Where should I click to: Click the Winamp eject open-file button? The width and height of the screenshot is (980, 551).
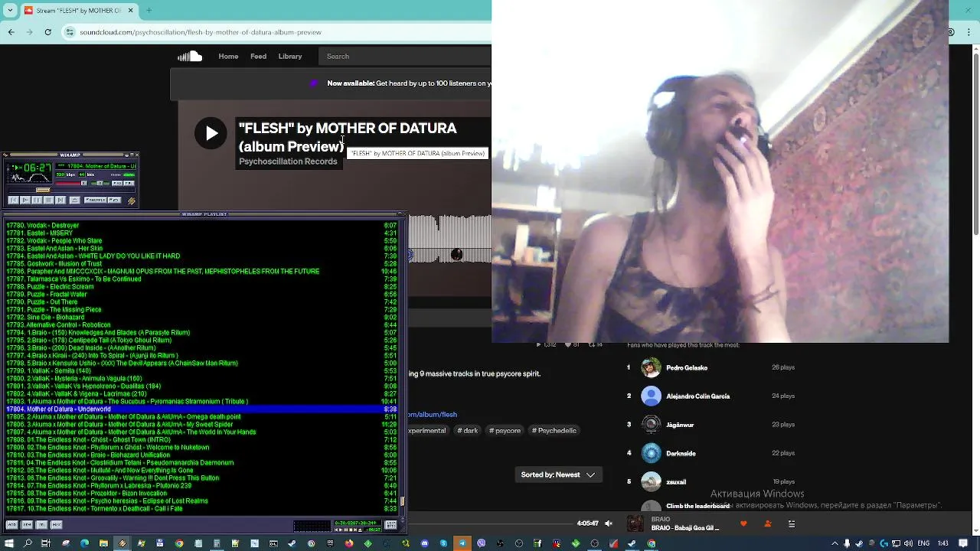click(75, 200)
